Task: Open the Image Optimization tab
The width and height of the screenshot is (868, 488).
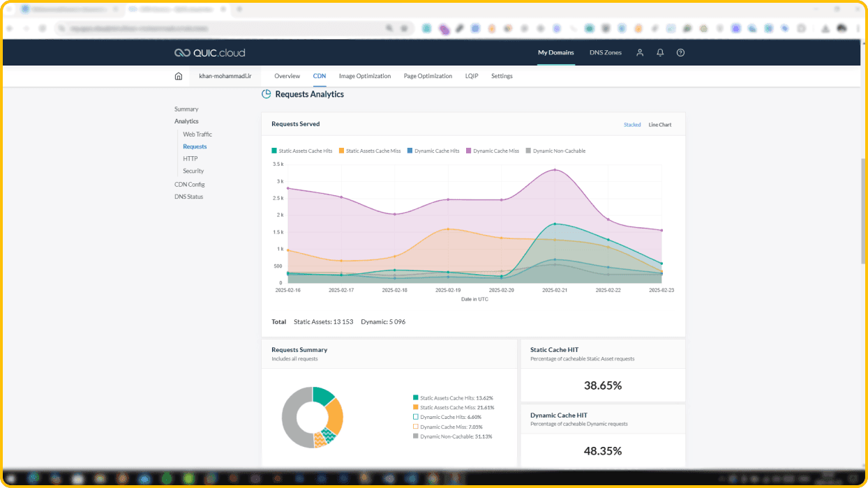Action: [x=365, y=76]
